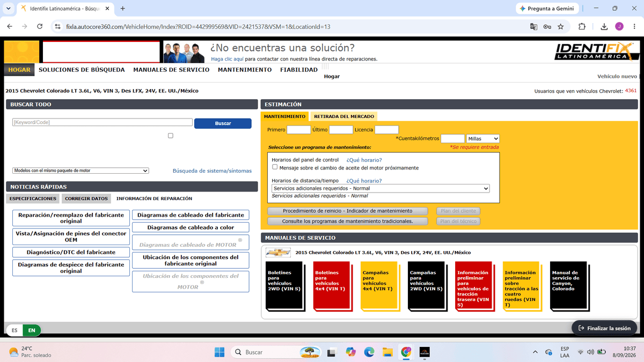Open Chrome extensions puzzle icon

click(582, 26)
